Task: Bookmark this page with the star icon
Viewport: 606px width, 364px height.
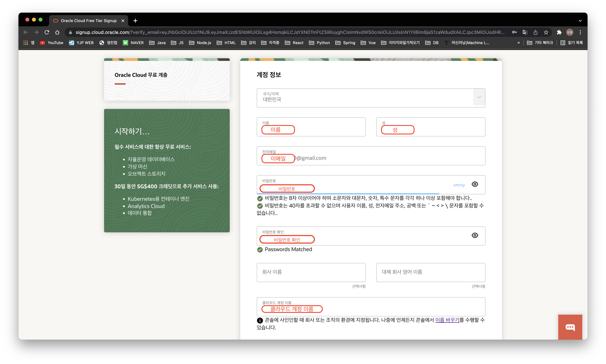Action: click(546, 32)
